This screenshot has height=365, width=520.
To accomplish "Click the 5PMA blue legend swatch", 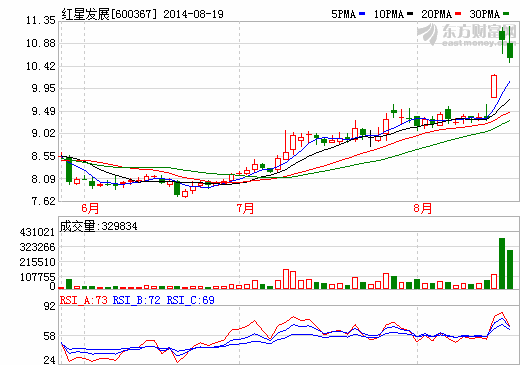I will click(x=362, y=14).
